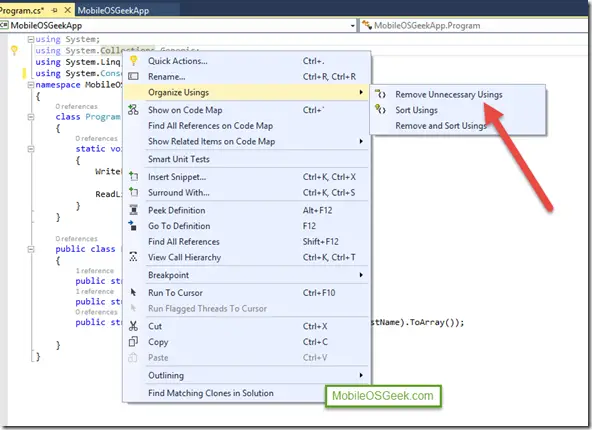Select Remove Unnecessary Usings
Image resolution: width=592 pixels, height=430 pixels.
tap(458, 94)
